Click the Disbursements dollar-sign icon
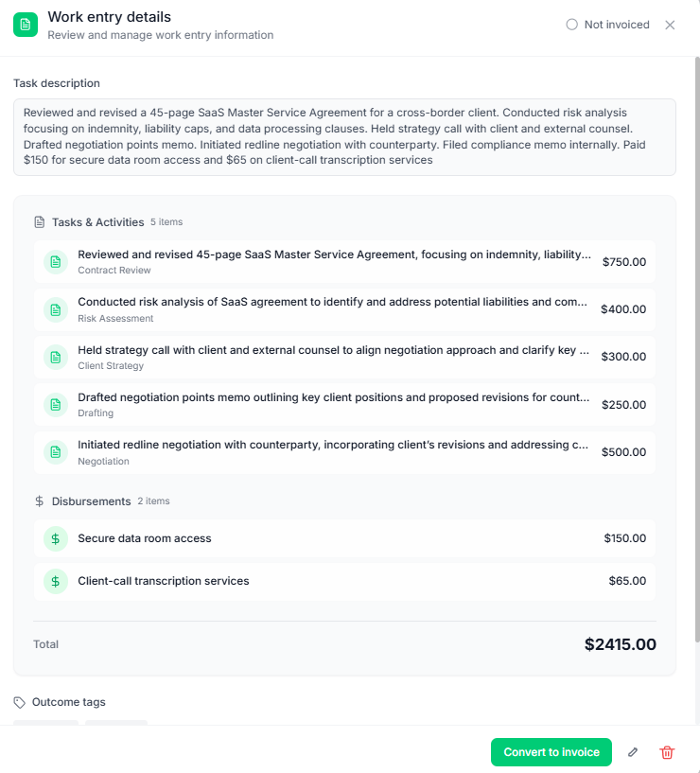Image resolution: width=700 pixels, height=773 pixels. [x=39, y=501]
